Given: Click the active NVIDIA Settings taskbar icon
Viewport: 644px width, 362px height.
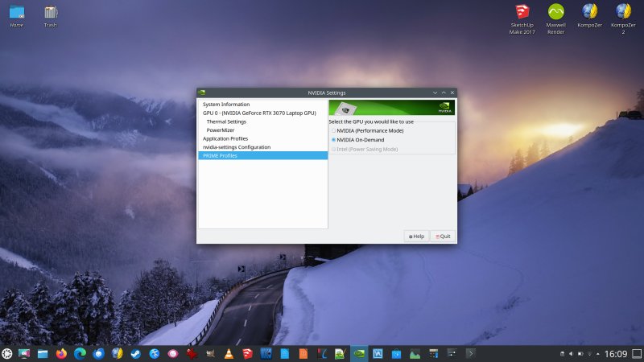Looking at the screenshot, I should coord(359,353).
